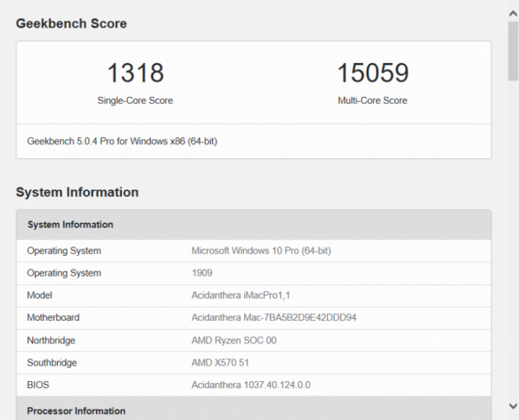Click the scroll down arrow
Image resolution: width=519 pixels, height=420 pixels.
point(513,406)
